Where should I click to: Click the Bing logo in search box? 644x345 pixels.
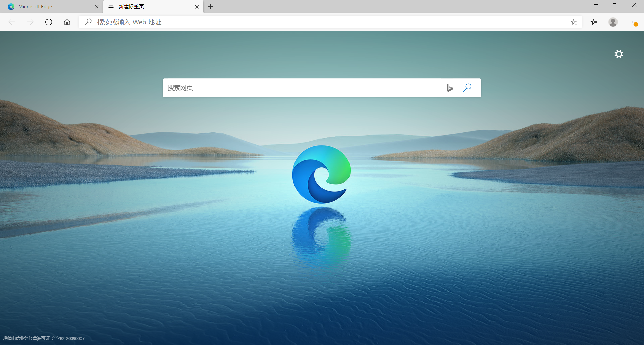coord(449,88)
